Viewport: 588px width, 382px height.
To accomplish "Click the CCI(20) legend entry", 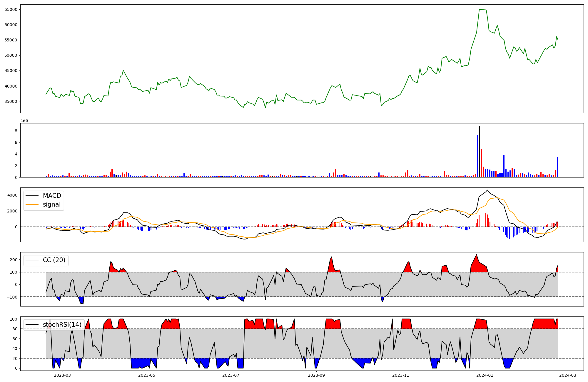I will pyautogui.click(x=54, y=260).
